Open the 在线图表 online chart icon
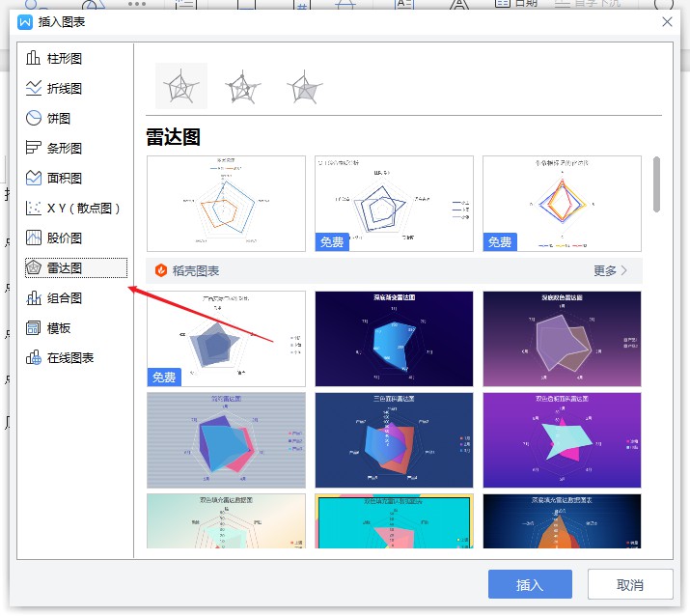Screen dimensions: 690x616 (x=33, y=357)
